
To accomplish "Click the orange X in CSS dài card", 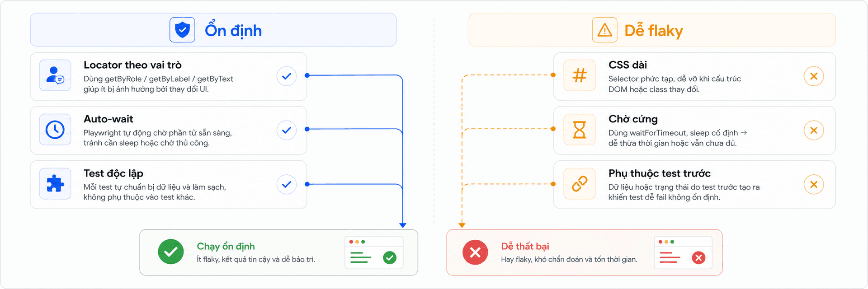I will coord(814,76).
